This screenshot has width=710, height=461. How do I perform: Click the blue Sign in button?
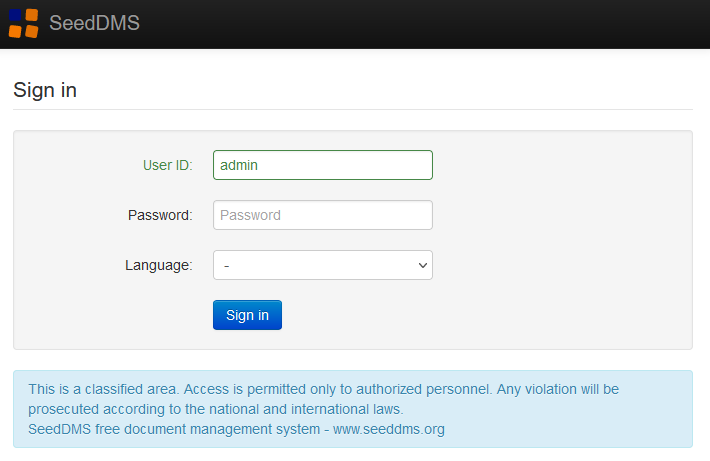click(x=247, y=315)
